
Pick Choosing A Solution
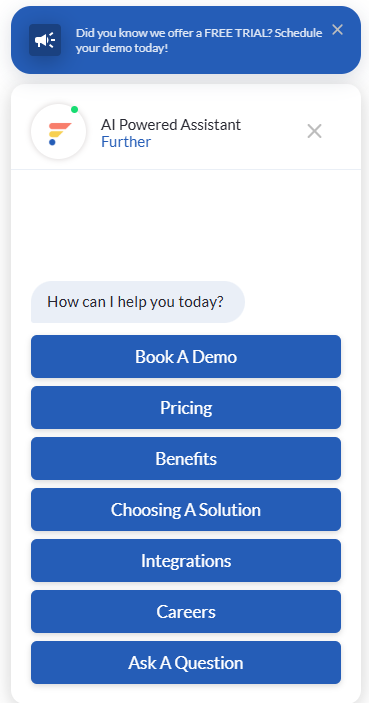click(186, 510)
